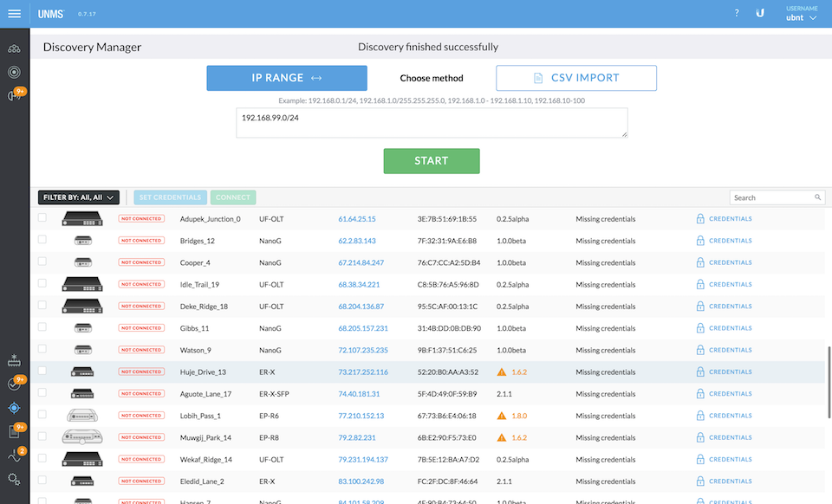Click the Eledid_Lane_2 device name
Viewport: 832px width, 504px height.
202,481
